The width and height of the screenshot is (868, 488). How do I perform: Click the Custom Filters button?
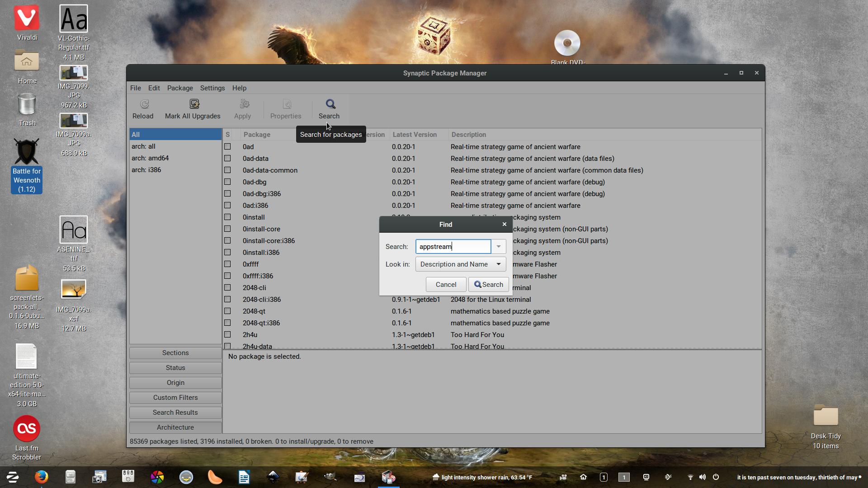175,398
